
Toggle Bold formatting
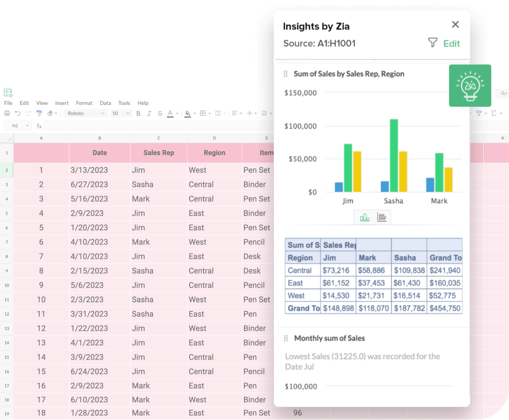[x=138, y=113]
